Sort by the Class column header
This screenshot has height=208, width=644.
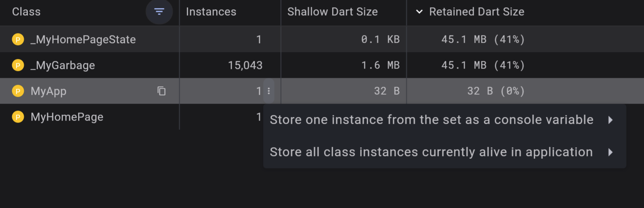[27, 12]
